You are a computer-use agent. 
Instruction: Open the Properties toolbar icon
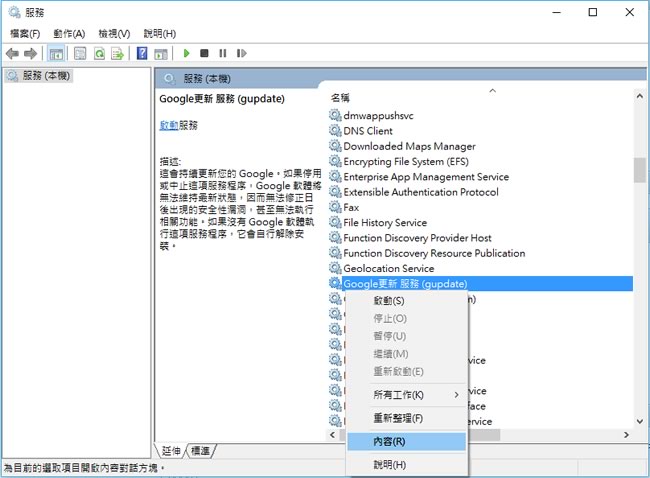tap(80, 53)
